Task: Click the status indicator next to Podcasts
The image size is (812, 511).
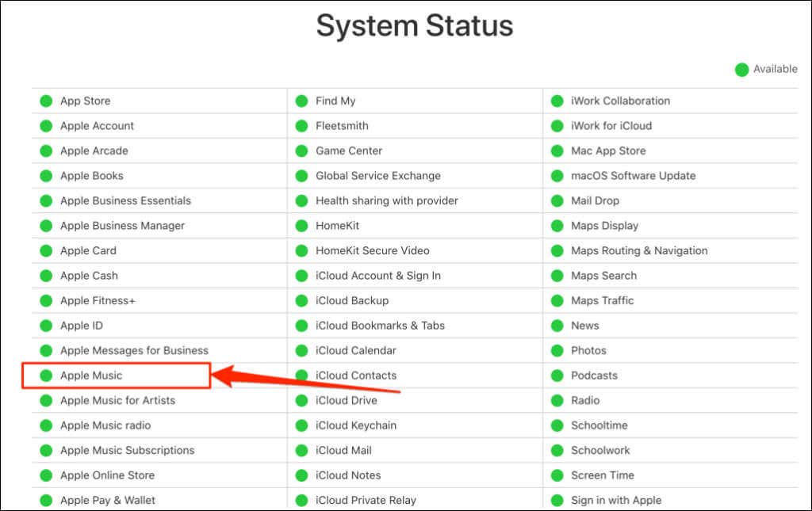Action: 557,376
